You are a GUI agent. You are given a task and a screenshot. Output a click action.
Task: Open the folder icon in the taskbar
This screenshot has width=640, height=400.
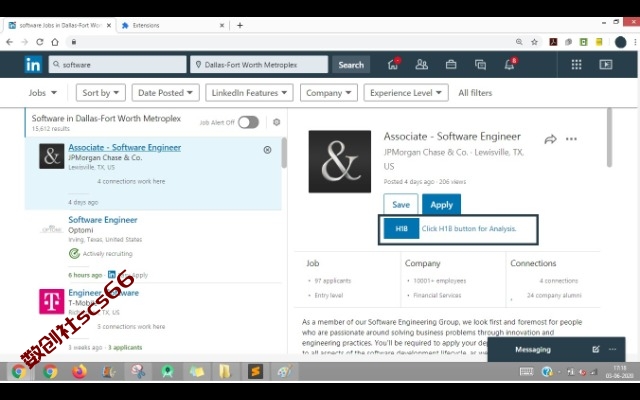pos(224,371)
